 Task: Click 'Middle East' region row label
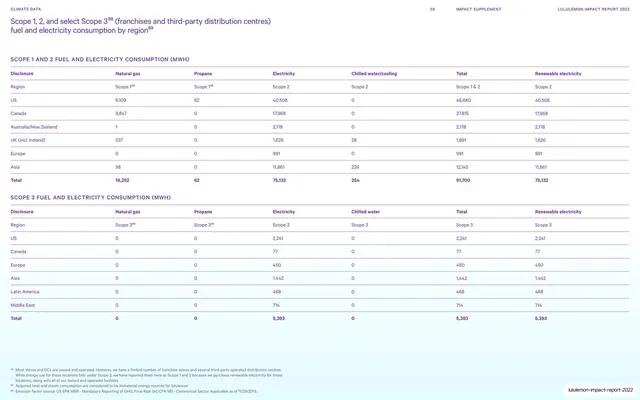click(x=22, y=305)
